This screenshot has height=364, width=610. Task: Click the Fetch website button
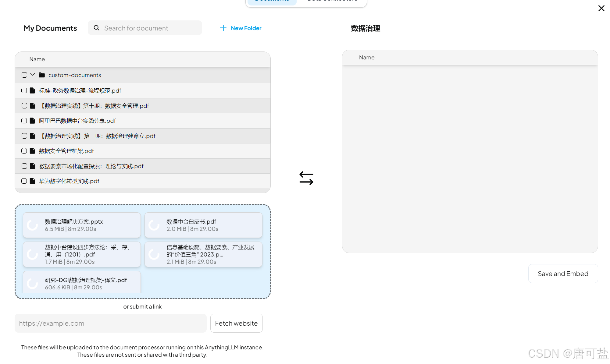236,323
